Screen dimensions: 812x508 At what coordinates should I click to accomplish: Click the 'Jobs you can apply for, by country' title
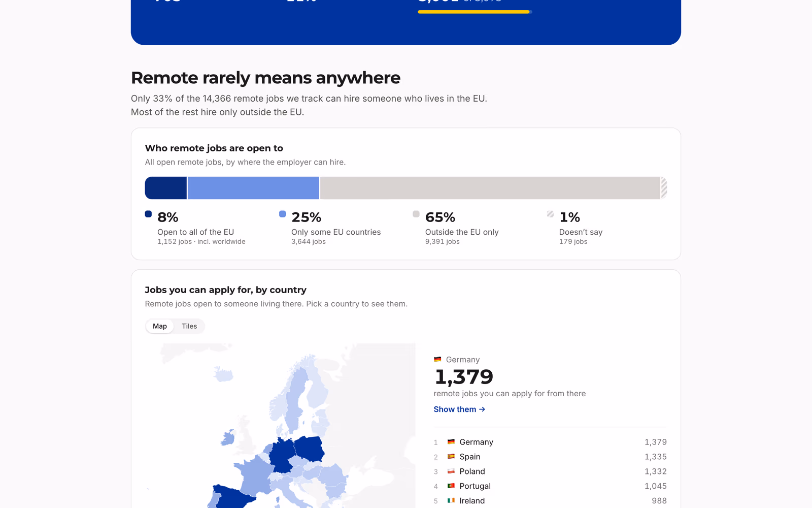[x=226, y=290]
